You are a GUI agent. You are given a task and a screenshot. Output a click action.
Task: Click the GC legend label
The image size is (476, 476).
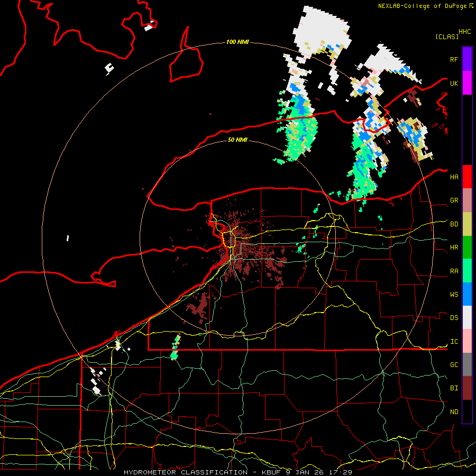454,364
